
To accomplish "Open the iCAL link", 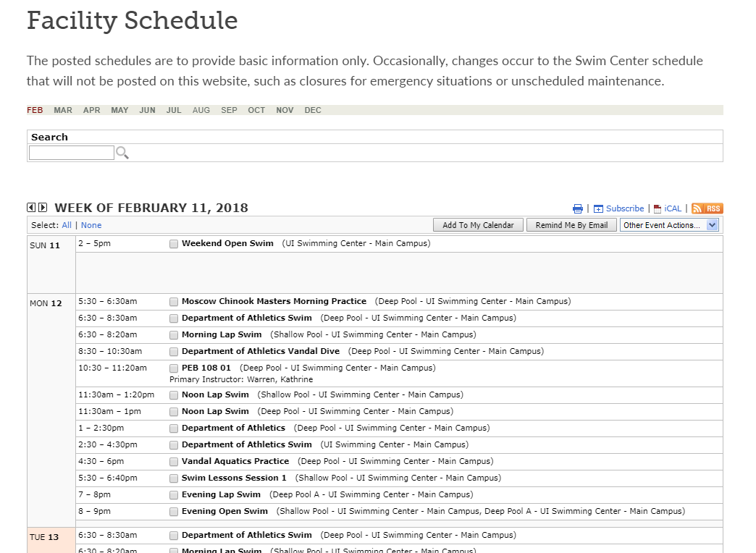I will (673, 208).
